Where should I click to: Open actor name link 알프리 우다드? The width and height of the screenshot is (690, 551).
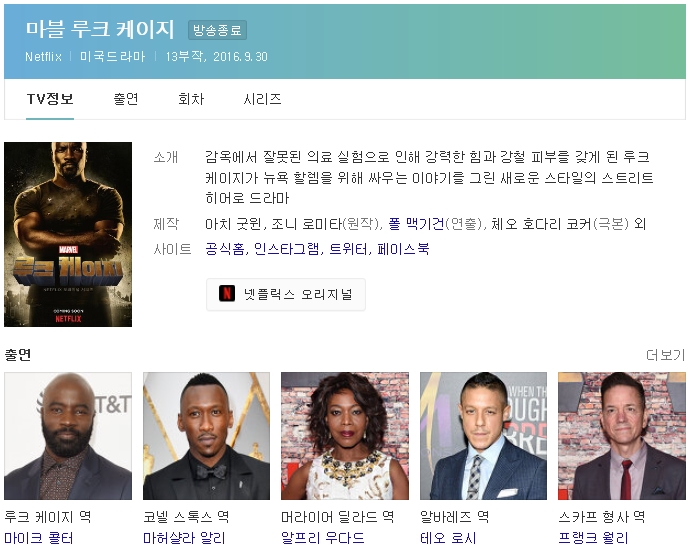tap(322, 539)
